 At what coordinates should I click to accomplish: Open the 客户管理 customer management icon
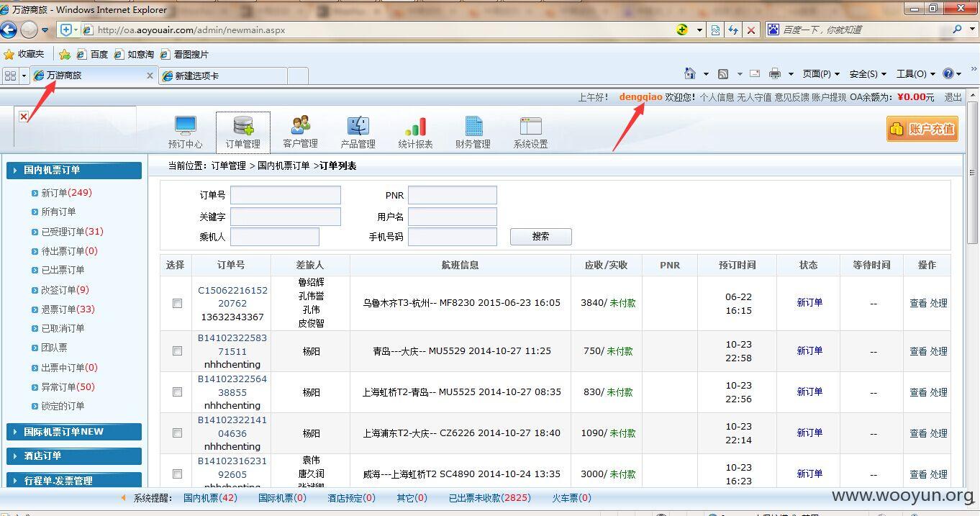pyautogui.click(x=300, y=132)
